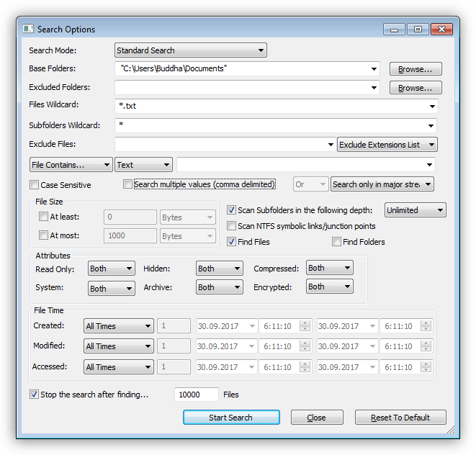Open the Accessed time range dropdown
The image size is (476, 455).
(119, 367)
